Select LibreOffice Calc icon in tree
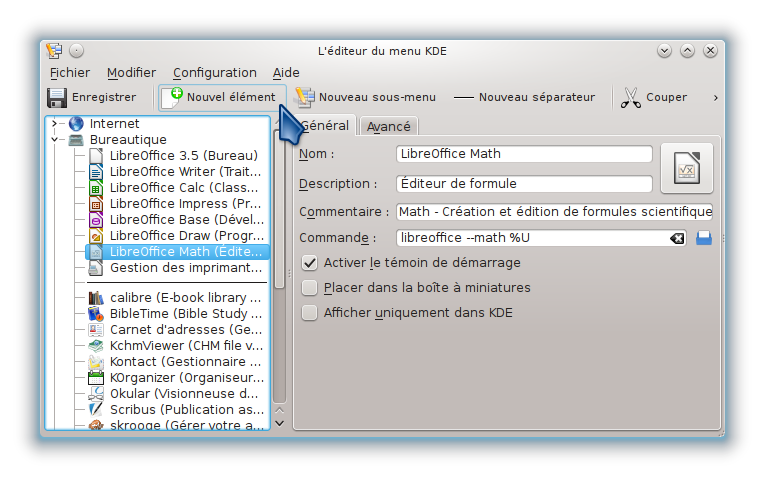 click(96, 188)
